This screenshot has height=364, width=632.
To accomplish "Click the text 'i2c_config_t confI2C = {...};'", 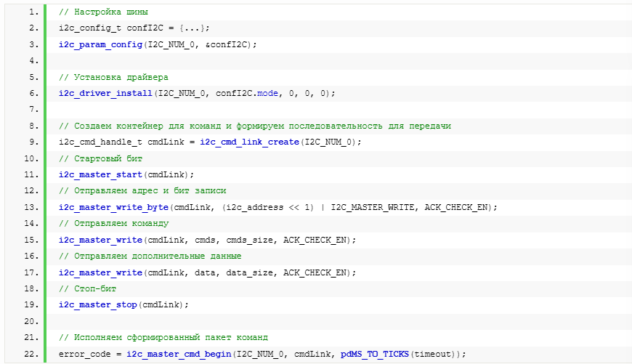I will [134, 28].
